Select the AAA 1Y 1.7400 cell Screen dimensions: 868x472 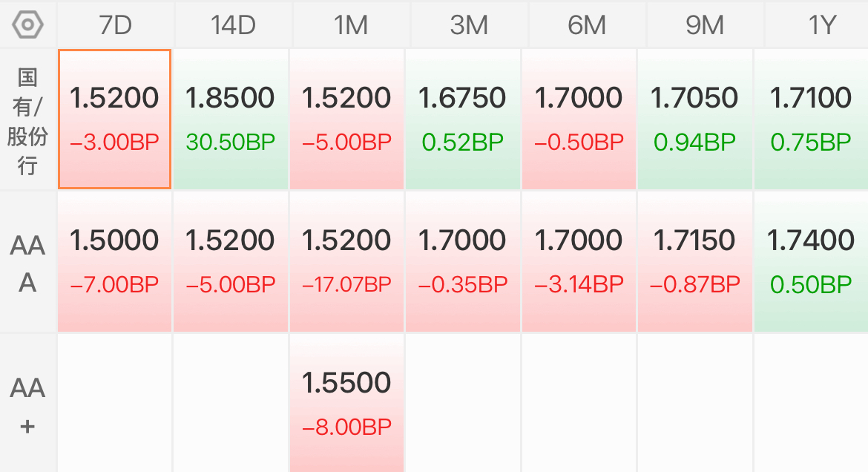pyautogui.click(x=811, y=261)
